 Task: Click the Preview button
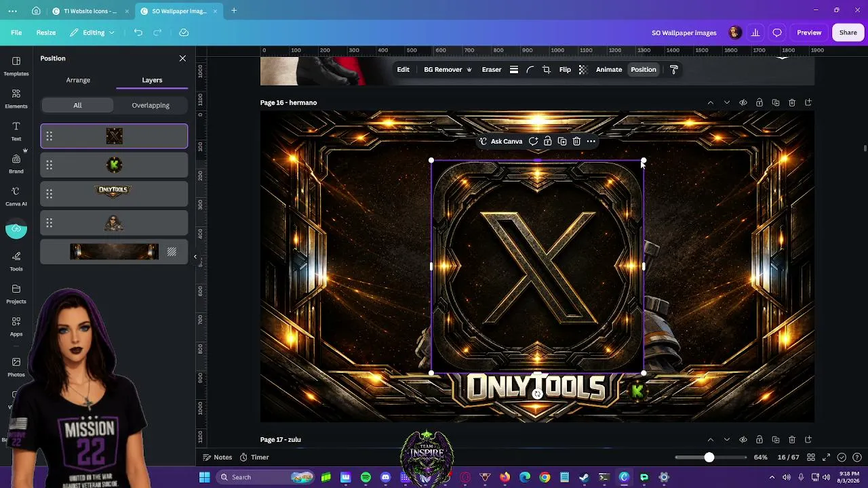(x=809, y=33)
